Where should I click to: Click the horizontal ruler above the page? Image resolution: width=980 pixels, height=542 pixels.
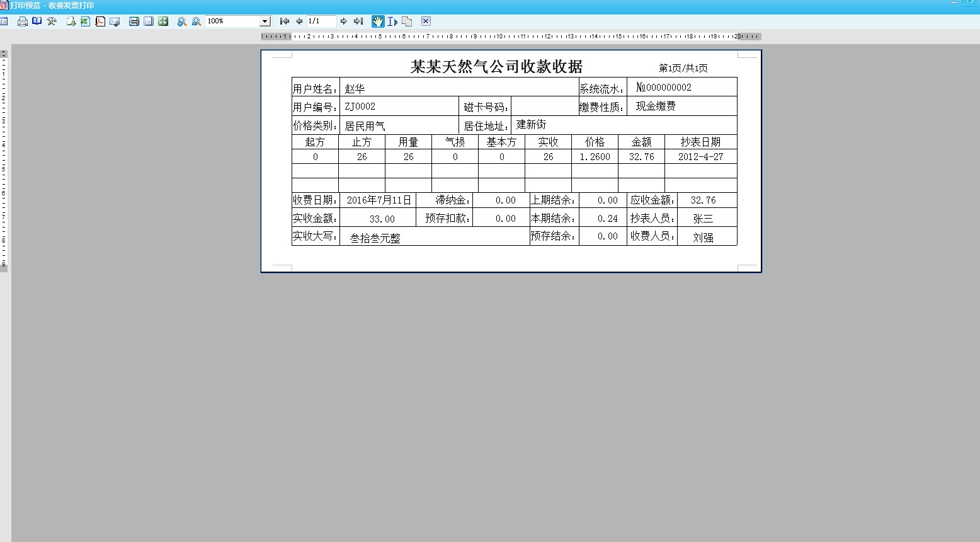(511, 37)
